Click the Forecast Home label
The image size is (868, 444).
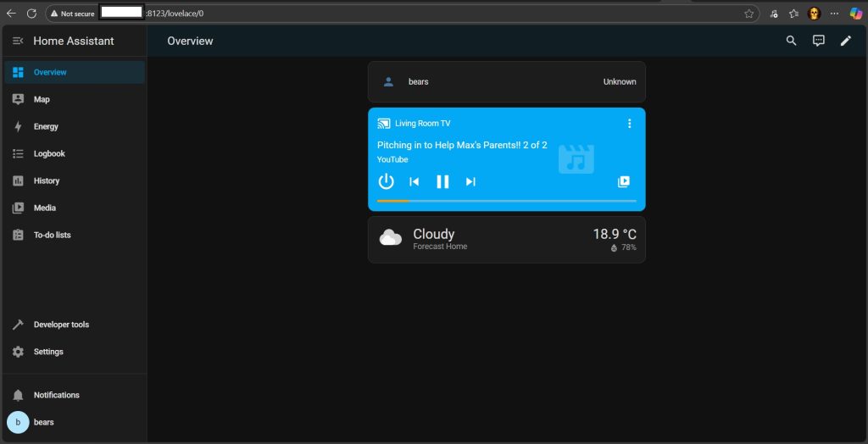440,247
